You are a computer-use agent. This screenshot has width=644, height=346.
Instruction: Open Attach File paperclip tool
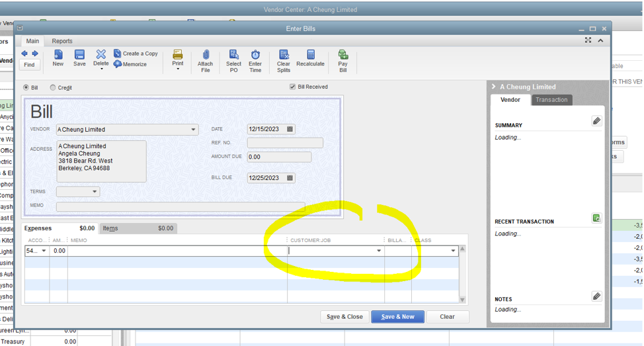[x=206, y=62]
